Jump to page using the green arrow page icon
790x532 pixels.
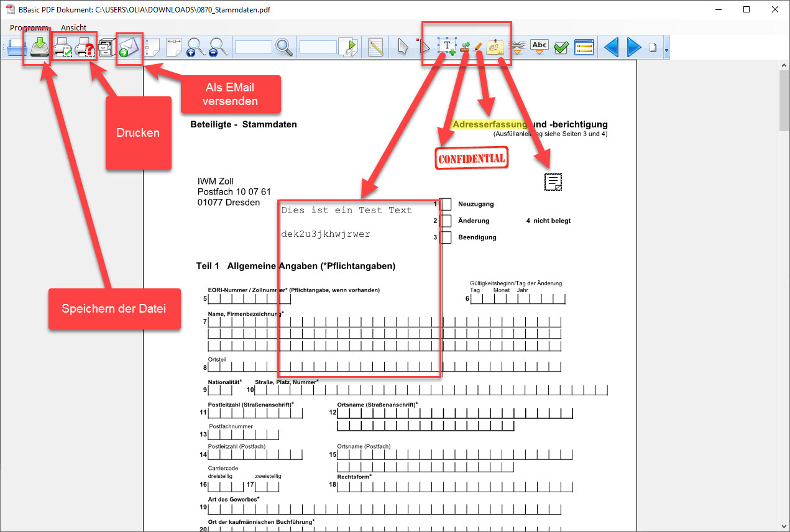349,47
